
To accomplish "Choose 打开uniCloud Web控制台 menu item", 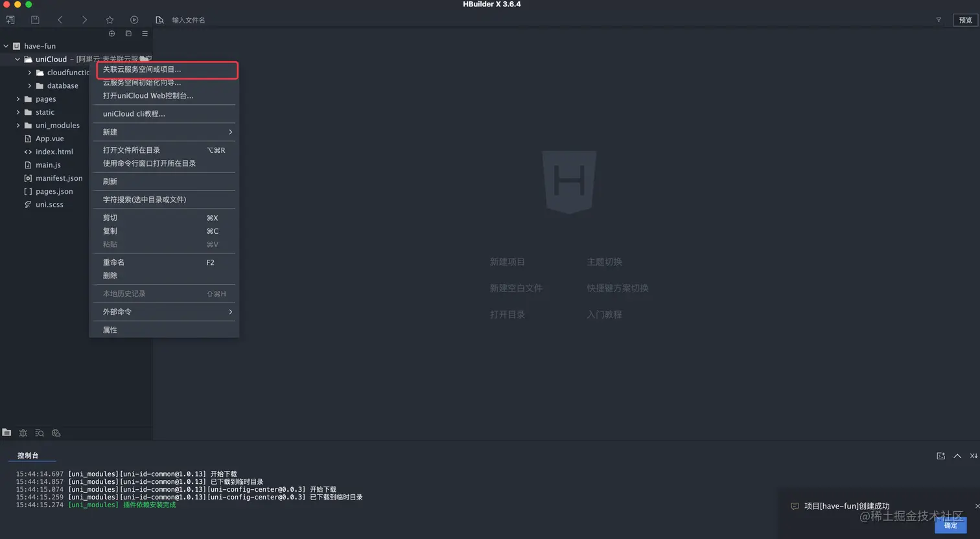I will [x=164, y=96].
